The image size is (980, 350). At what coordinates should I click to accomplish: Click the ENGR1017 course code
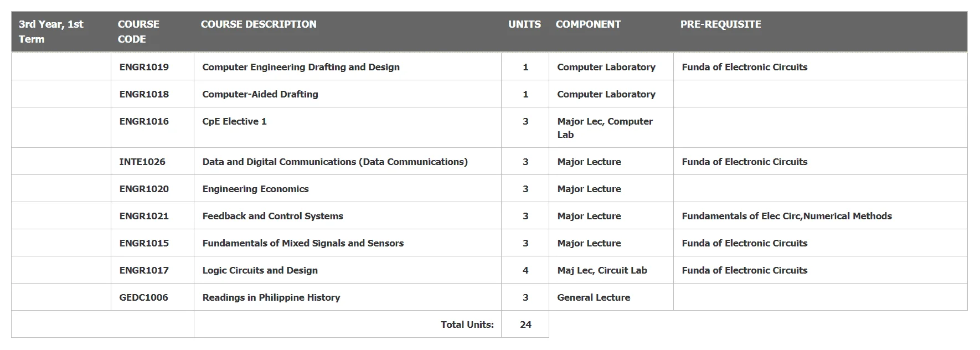coord(144,270)
